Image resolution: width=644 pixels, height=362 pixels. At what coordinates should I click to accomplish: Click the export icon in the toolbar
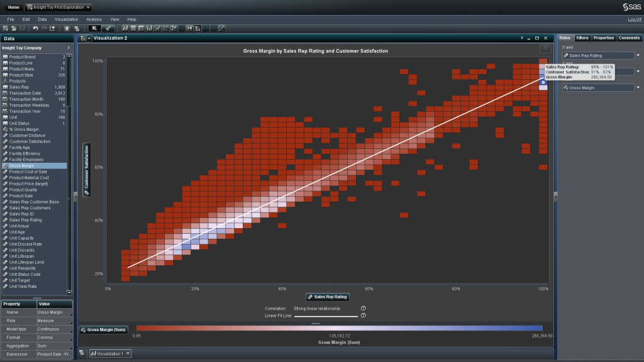coord(52,28)
